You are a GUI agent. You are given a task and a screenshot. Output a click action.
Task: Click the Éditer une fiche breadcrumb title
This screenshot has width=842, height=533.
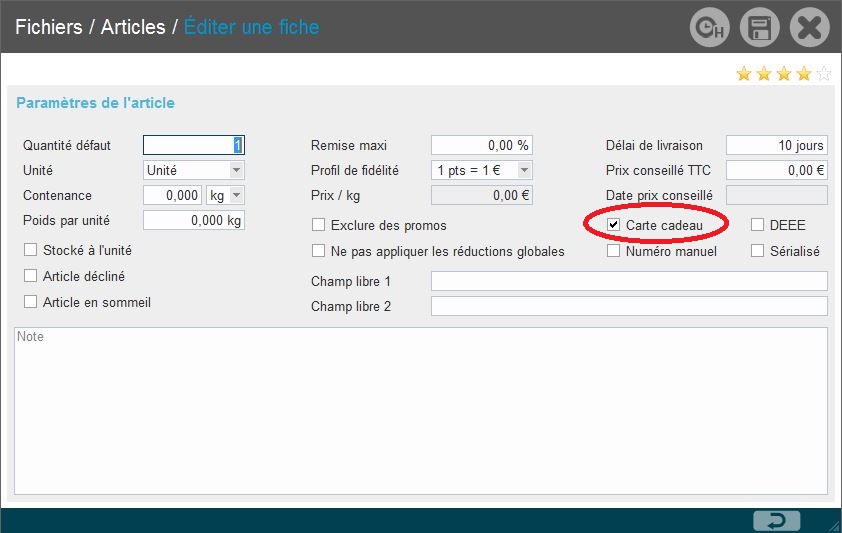pos(251,27)
